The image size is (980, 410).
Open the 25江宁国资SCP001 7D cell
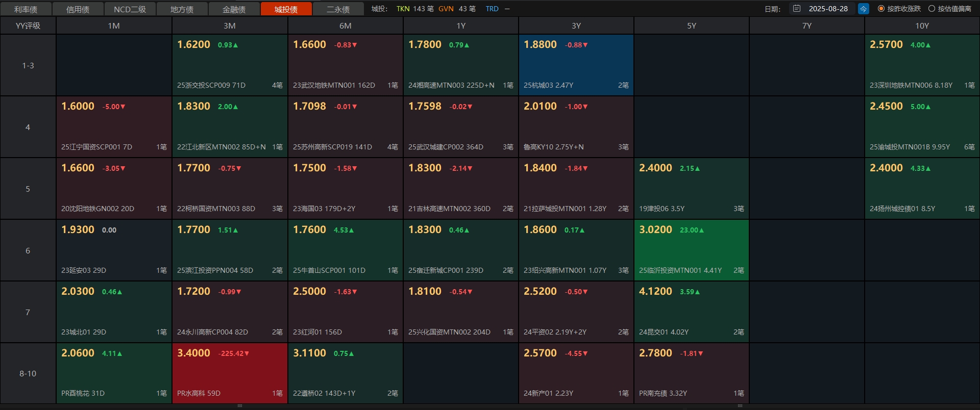[x=114, y=127]
